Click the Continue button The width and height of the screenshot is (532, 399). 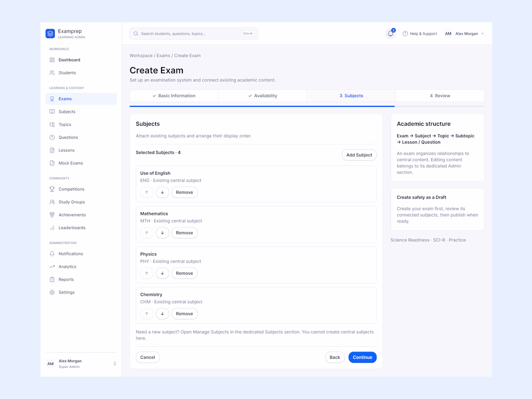click(x=362, y=357)
